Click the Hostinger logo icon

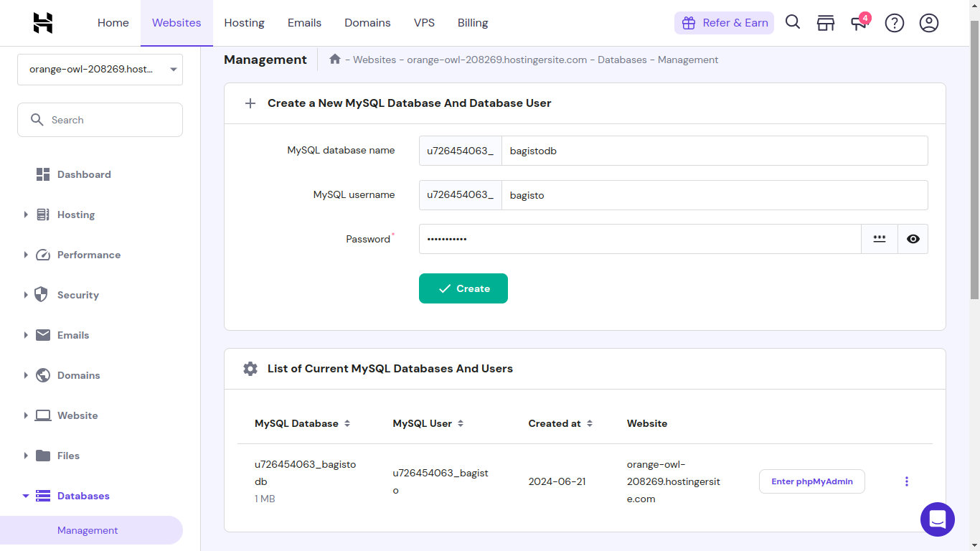tap(43, 23)
